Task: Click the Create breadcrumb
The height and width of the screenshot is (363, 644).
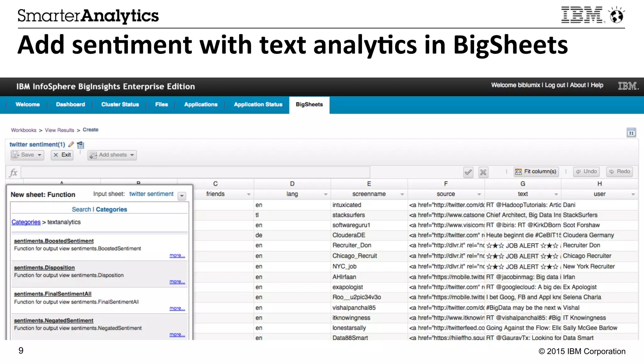Action: [x=91, y=130]
